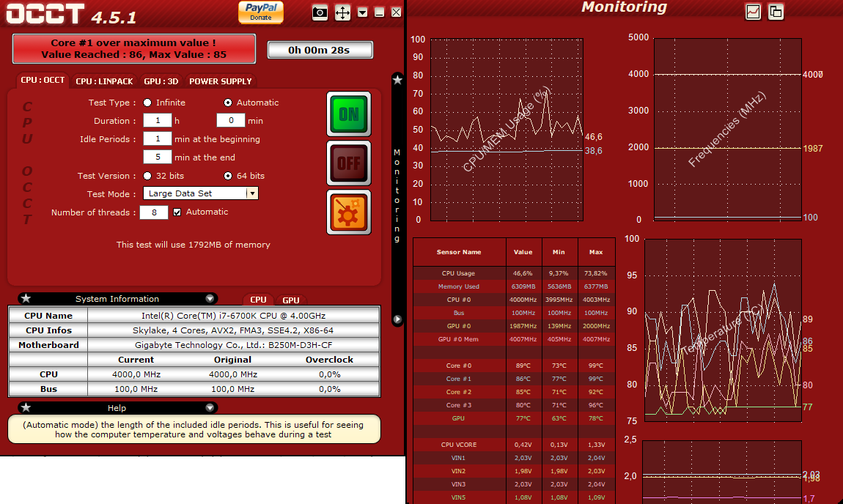Viewport: 843px width, 504px height.
Task: Collapse the System Information section
Action: coord(210,298)
